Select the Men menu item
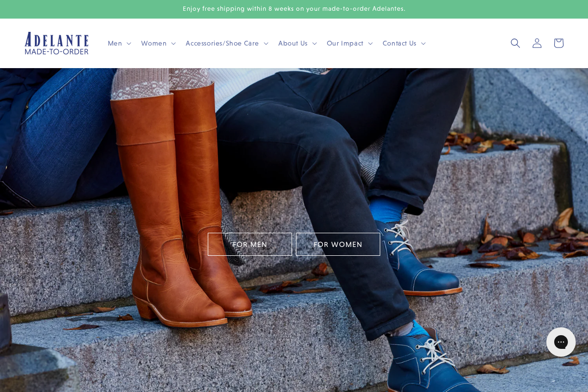The width and height of the screenshot is (588, 392). (x=115, y=43)
